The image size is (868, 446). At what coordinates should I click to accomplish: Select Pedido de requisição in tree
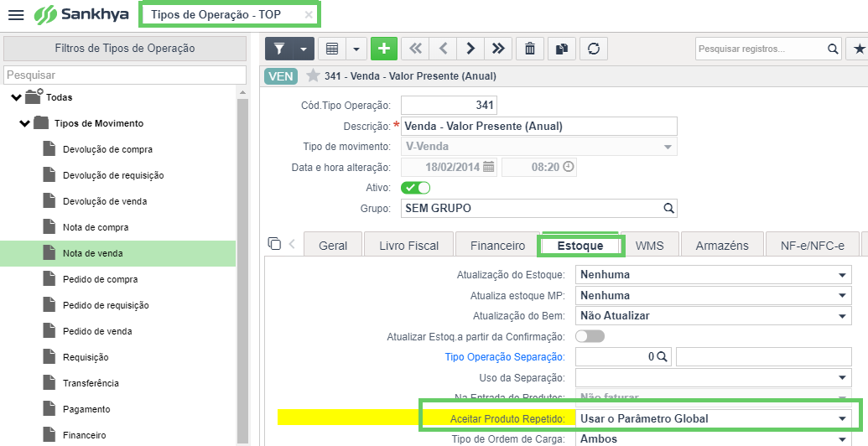coord(106,305)
